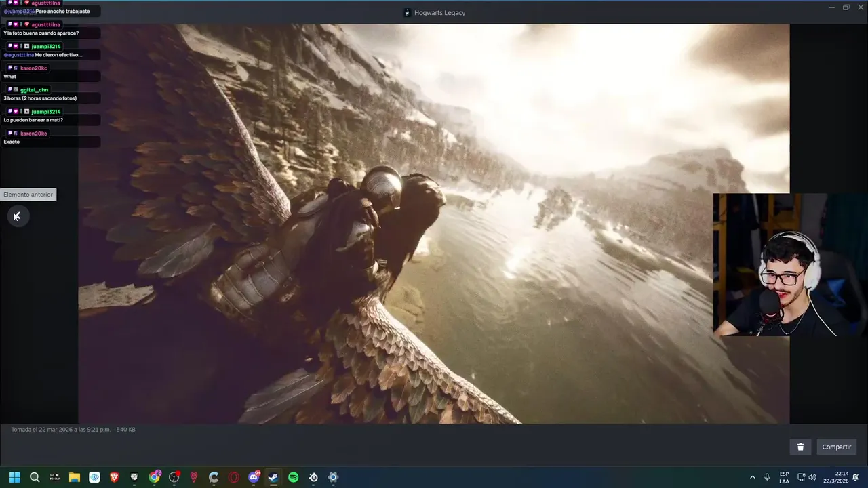The height and width of the screenshot is (488, 868).
Task: Open the C-shaped app icon in taskbar
Action: (x=214, y=477)
